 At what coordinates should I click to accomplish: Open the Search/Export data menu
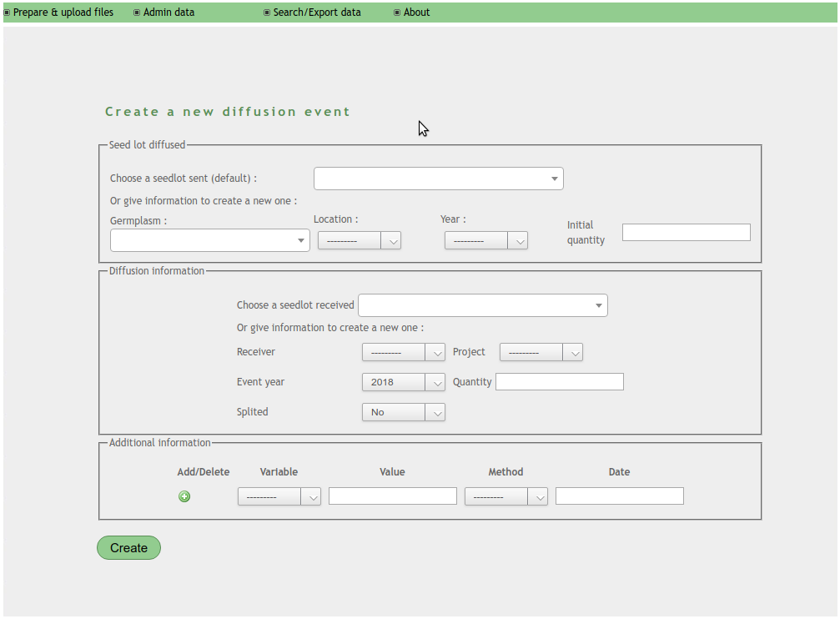[x=312, y=13]
